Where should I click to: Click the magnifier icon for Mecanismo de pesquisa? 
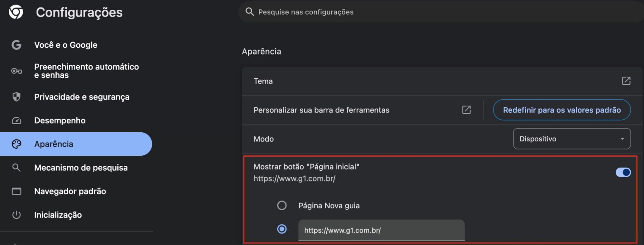16,168
